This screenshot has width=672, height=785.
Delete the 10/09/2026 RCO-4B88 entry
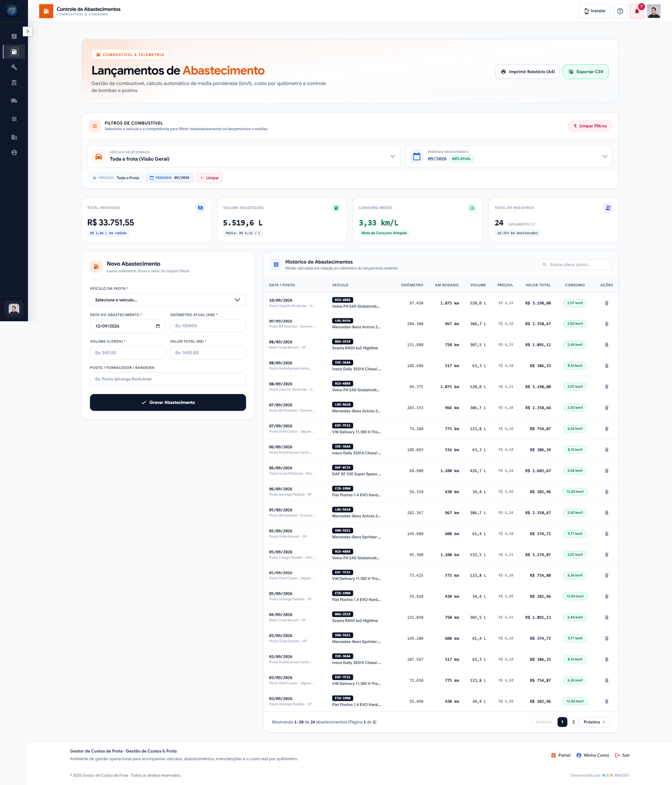coord(606,303)
